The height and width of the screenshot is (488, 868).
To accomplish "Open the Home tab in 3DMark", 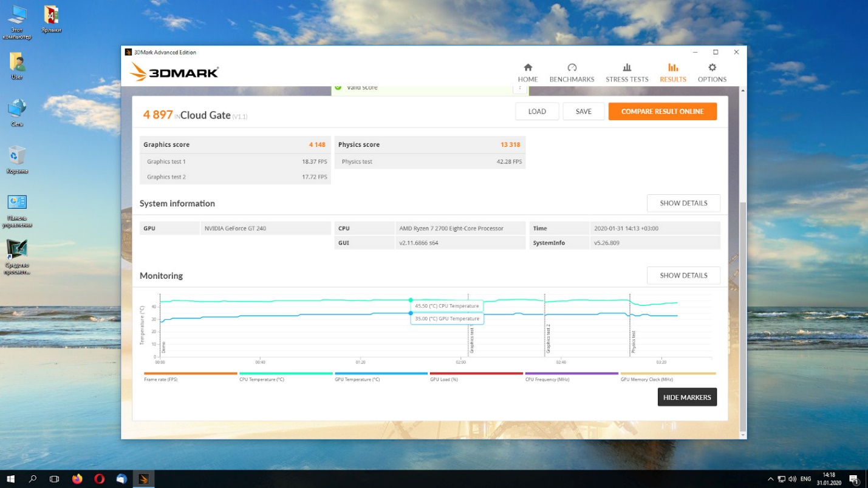I will click(x=527, y=72).
